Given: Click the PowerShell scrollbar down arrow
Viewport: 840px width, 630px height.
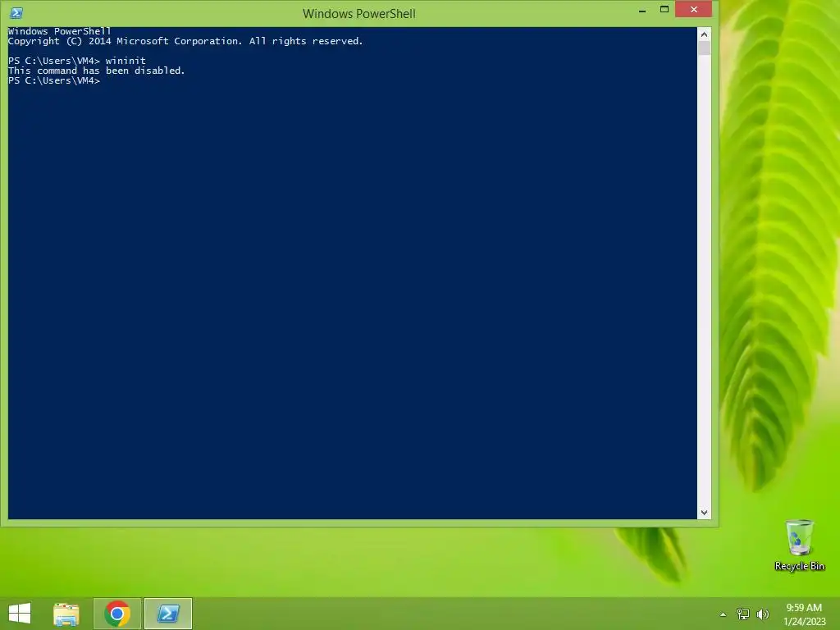Looking at the screenshot, I should [x=704, y=513].
